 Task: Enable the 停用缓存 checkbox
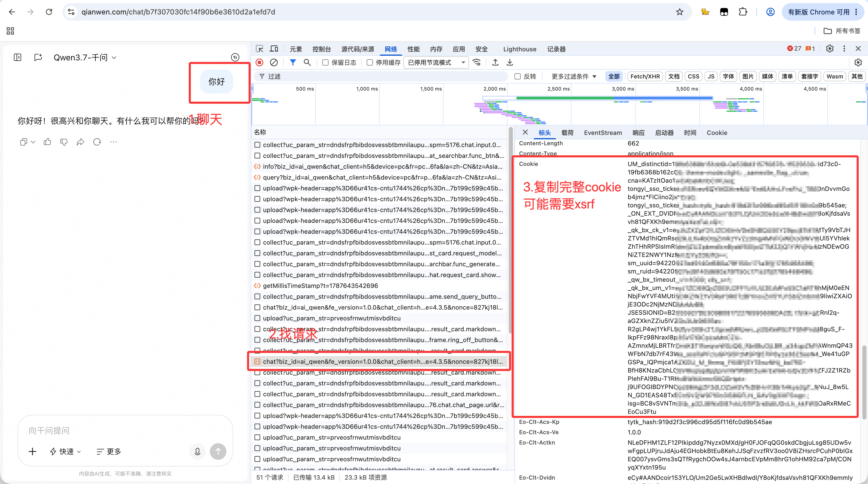pyautogui.click(x=370, y=62)
